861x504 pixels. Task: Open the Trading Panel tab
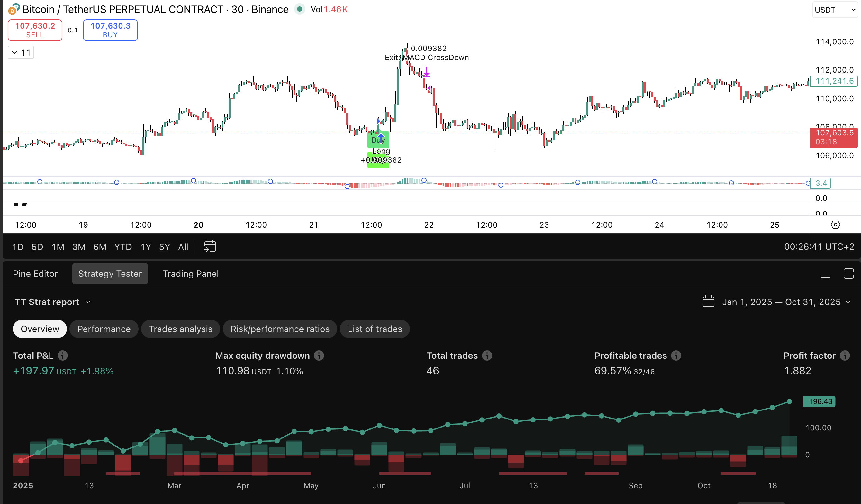(x=191, y=274)
